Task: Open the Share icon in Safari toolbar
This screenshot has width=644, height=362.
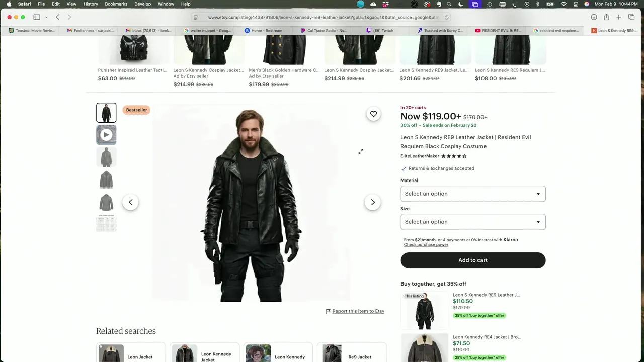Action: tap(606, 17)
